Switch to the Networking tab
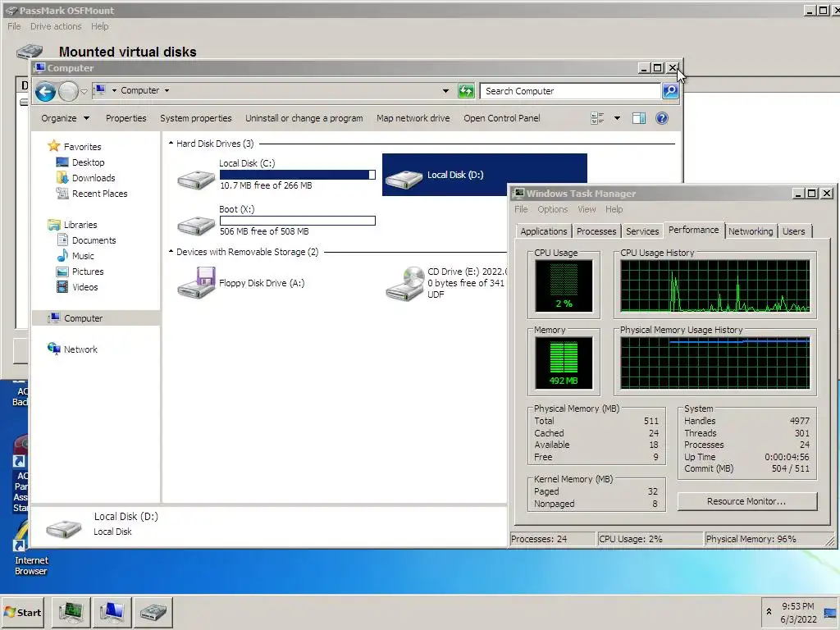The width and height of the screenshot is (840, 630). (x=750, y=231)
